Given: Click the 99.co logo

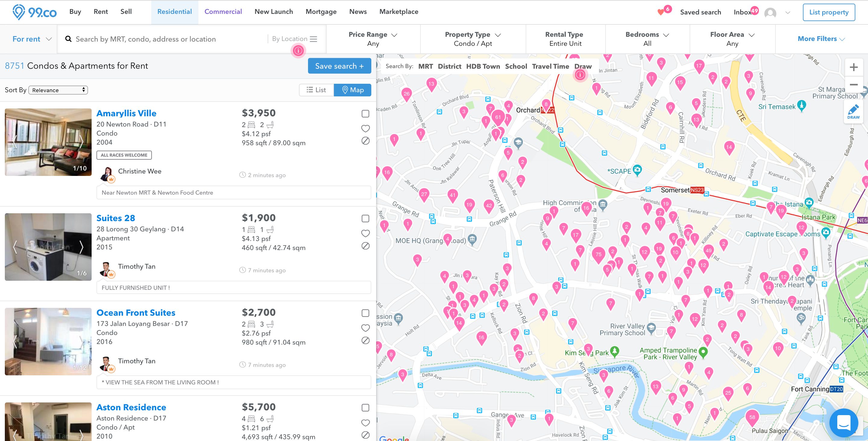Looking at the screenshot, I should [x=34, y=12].
